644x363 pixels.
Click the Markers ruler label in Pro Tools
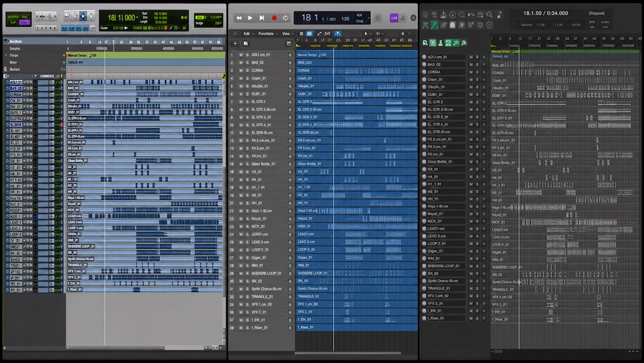[15, 70]
